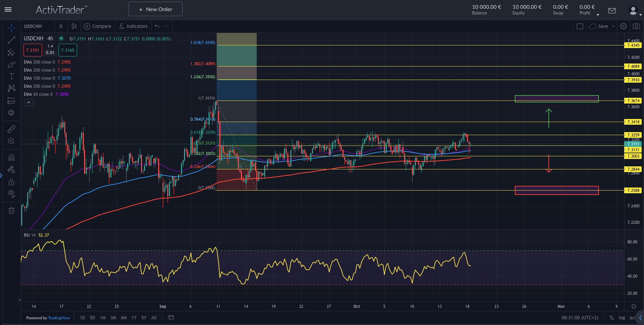Open the hamburger menu top left

[x=8, y=9]
